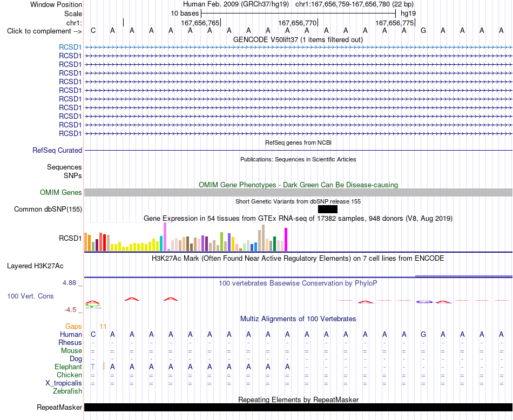This screenshot has width=513, height=420.
Task: Click 'Multiz Alignments of 100 Vertebrates' title
Action: (298, 319)
